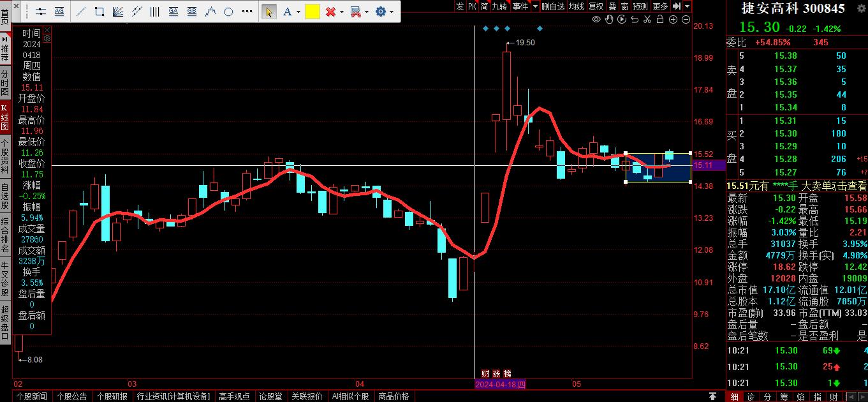Viewport: 868px width, 402px height.
Task: Zoom in with the plus circle icon
Action: point(673,20)
